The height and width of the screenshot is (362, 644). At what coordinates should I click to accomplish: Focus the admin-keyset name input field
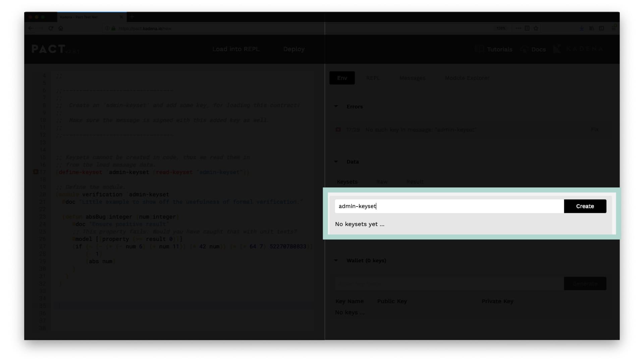(x=449, y=206)
